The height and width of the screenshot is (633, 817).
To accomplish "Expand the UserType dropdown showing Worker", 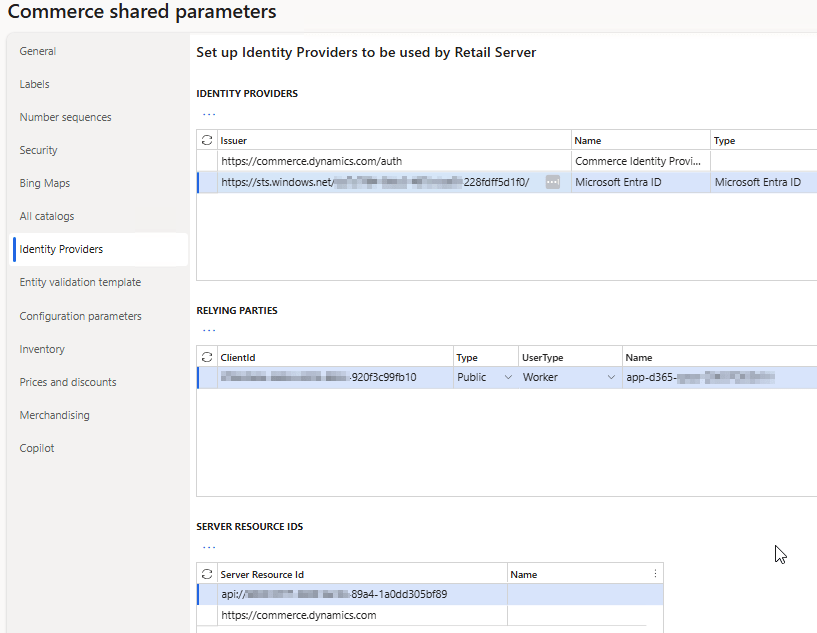I will (x=610, y=378).
